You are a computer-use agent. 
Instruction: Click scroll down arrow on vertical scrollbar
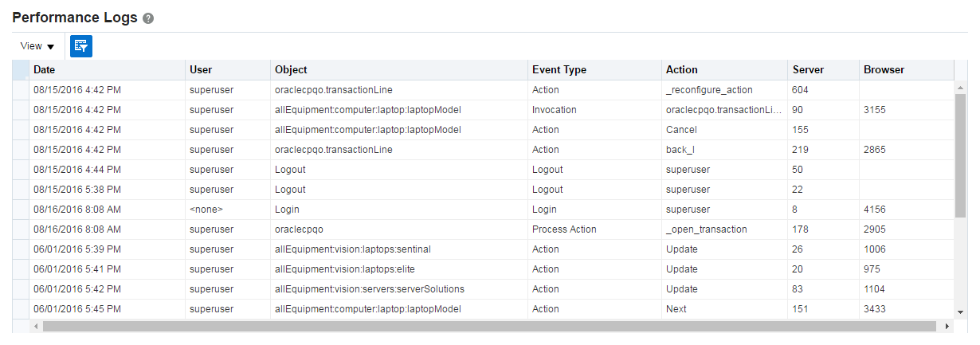pos(960,312)
